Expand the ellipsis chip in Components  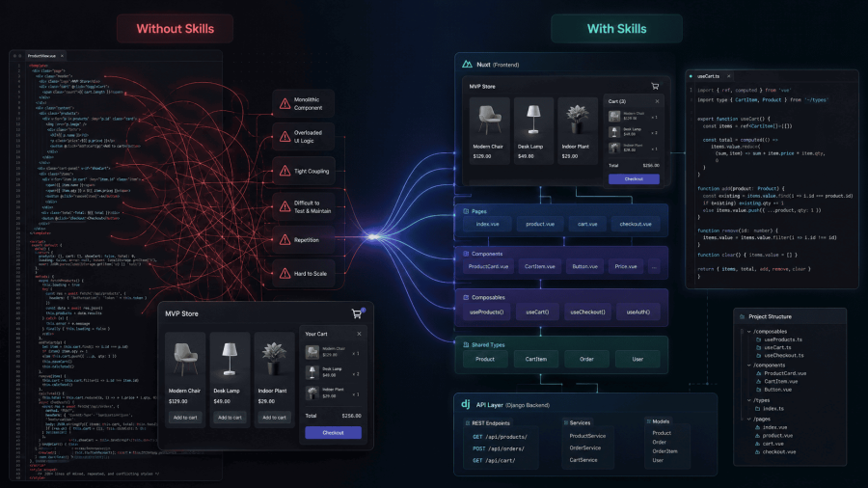coord(654,267)
